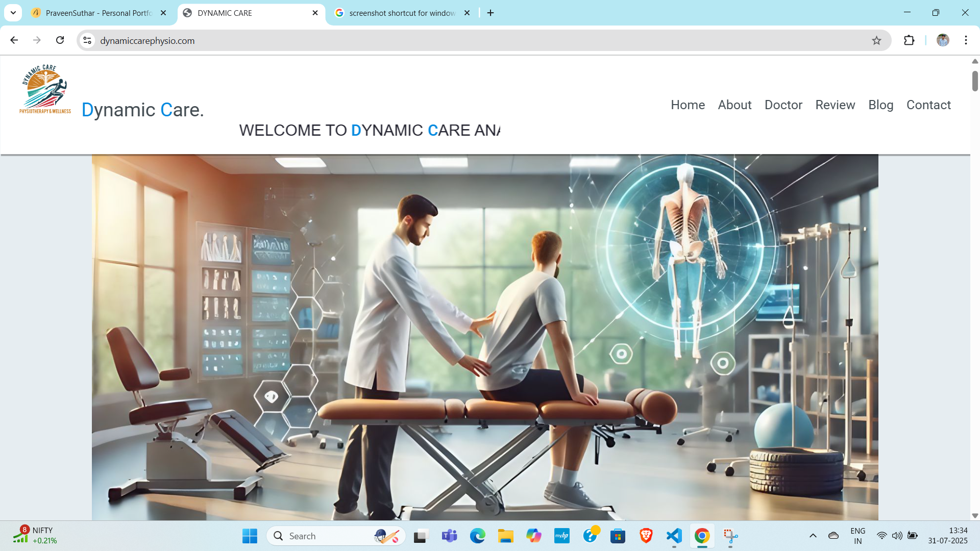Screen dimensions: 980x551
Task: Open File Explorer from taskbar
Action: click(x=505, y=536)
